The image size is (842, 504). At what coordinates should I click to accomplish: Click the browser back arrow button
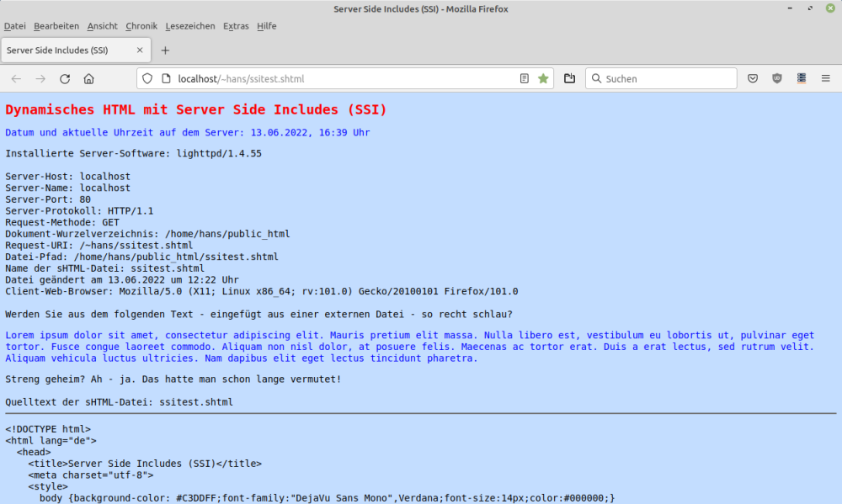pos(16,79)
